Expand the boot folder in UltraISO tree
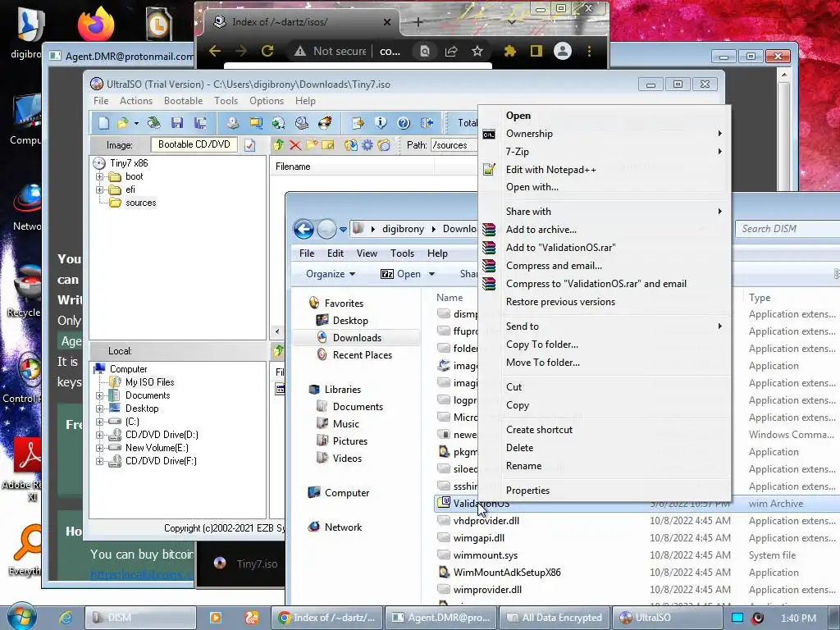This screenshot has height=630, width=840. tap(99, 176)
